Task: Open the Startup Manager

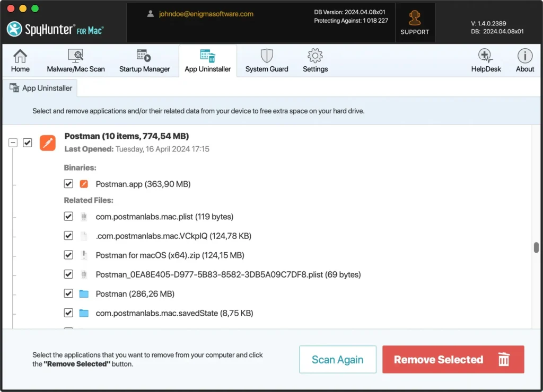Action: (144, 60)
